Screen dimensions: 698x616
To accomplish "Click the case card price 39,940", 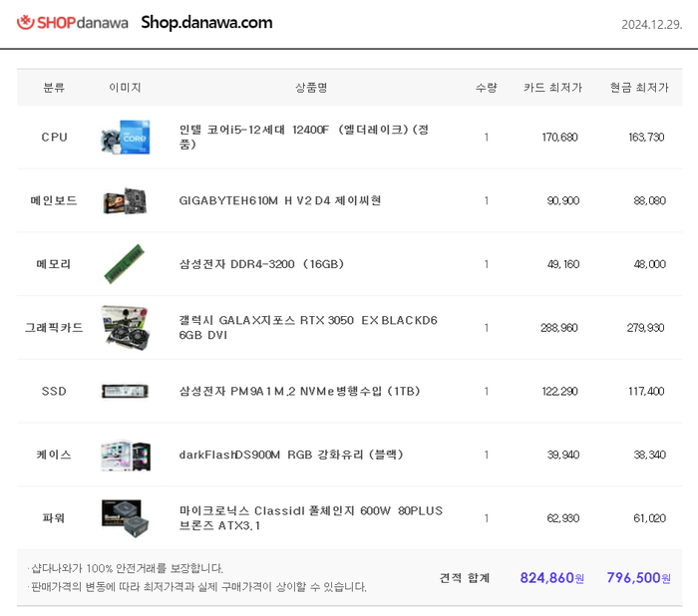I will (x=563, y=455).
